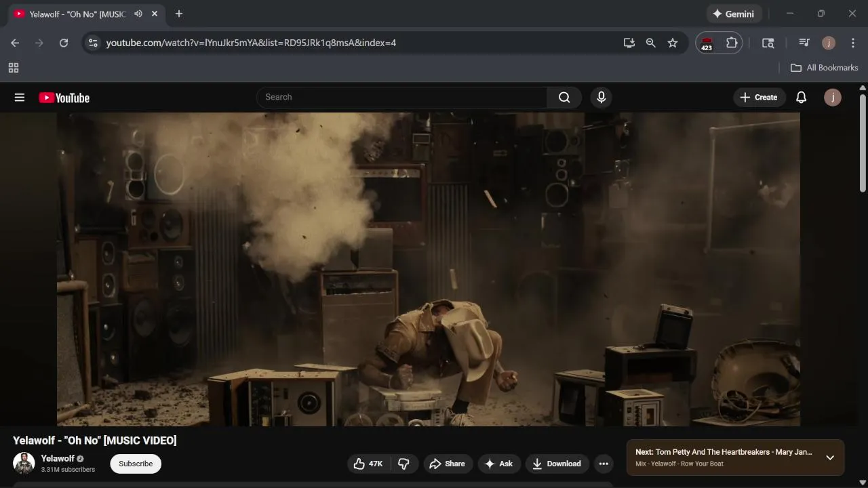
Task: Open the Chrome profile avatar
Action: pyautogui.click(x=829, y=43)
